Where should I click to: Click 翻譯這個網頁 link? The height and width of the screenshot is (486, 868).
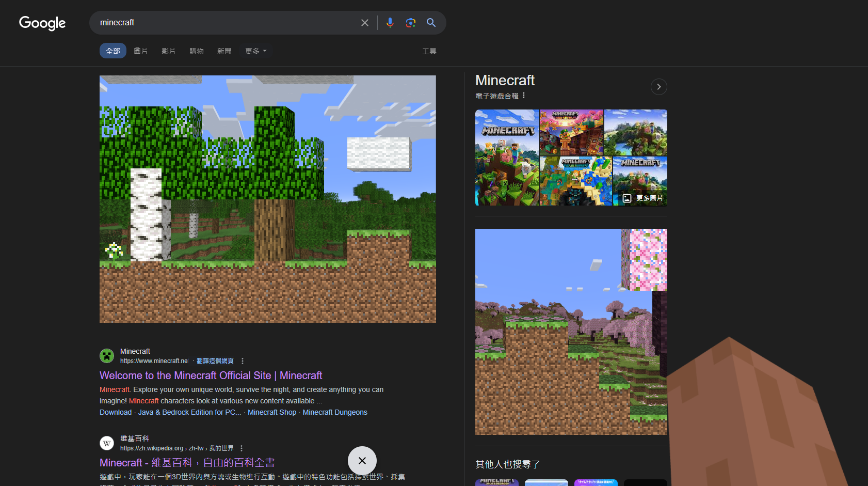click(215, 360)
